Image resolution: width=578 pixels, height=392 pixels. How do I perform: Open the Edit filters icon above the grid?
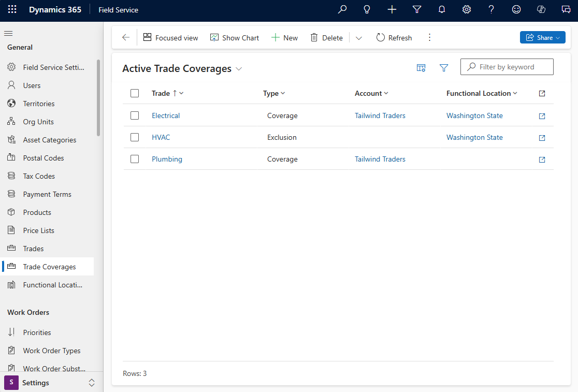tap(444, 67)
